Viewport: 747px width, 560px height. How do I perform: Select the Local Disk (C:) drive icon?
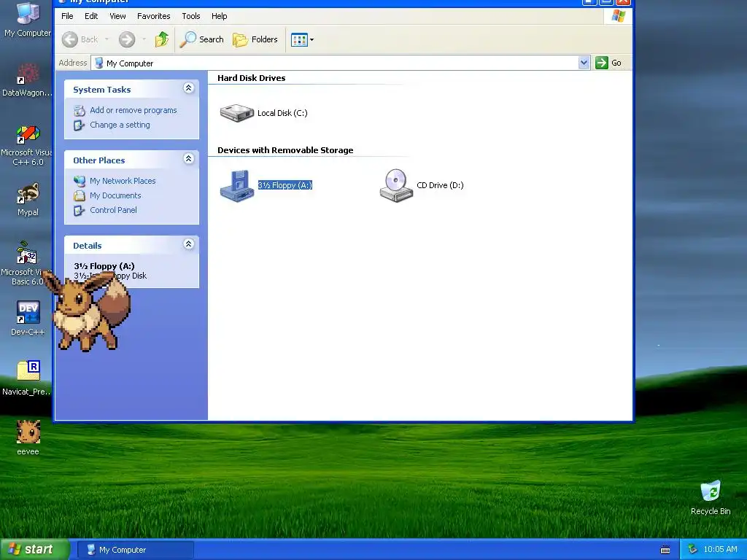click(237, 113)
